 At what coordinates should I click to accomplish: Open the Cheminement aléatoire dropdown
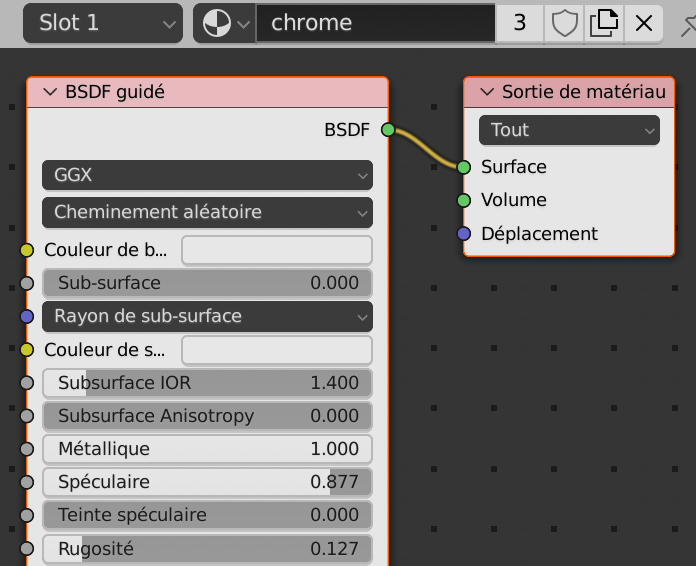[x=207, y=212]
